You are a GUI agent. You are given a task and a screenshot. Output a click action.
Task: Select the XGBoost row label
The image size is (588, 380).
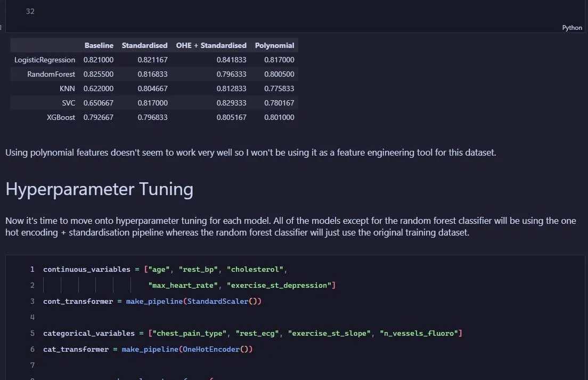coord(60,117)
